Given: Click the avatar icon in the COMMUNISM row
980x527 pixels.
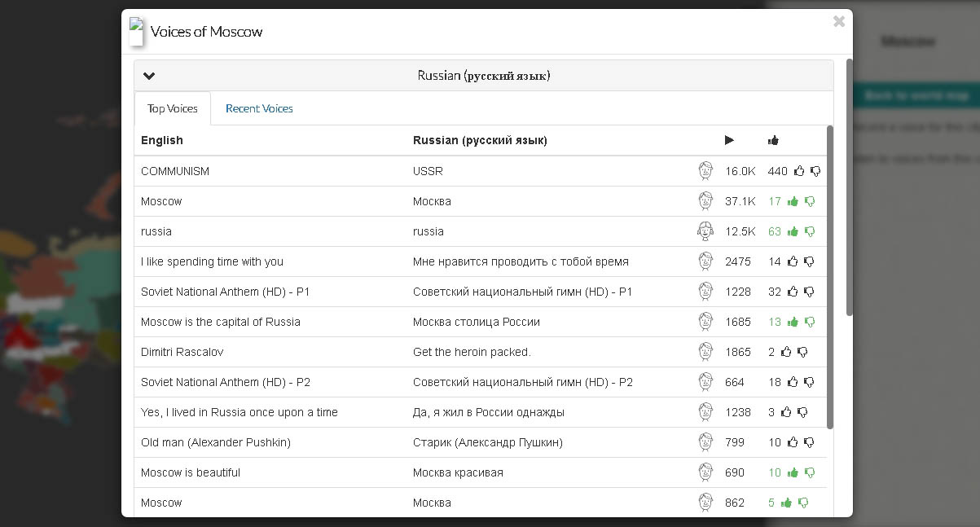Looking at the screenshot, I should pos(705,171).
